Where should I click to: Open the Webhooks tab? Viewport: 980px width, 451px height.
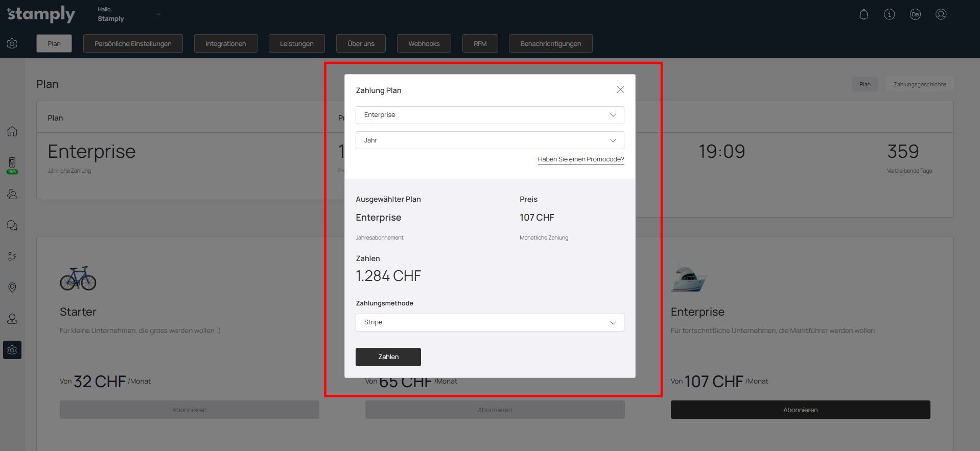pos(424,43)
